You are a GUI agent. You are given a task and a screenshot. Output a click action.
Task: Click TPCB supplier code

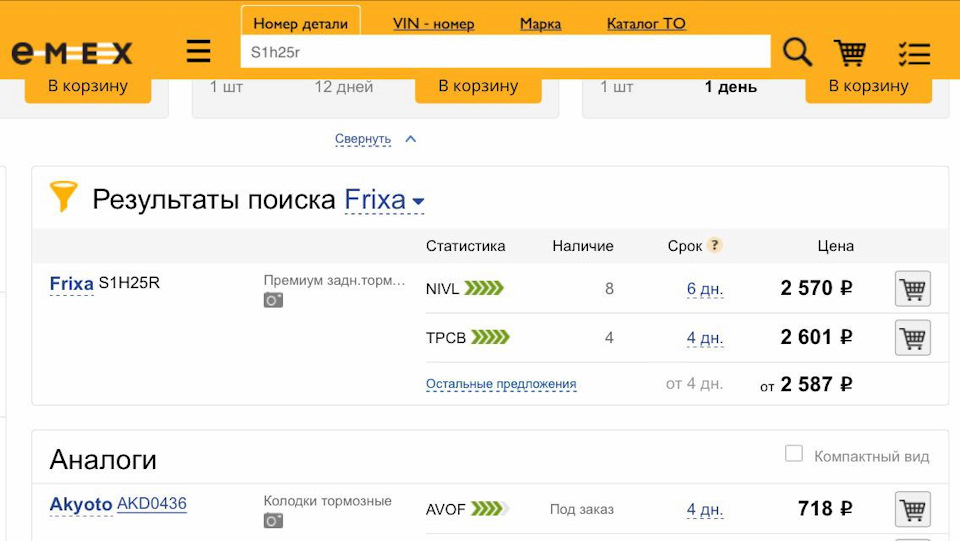click(x=446, y=337)
